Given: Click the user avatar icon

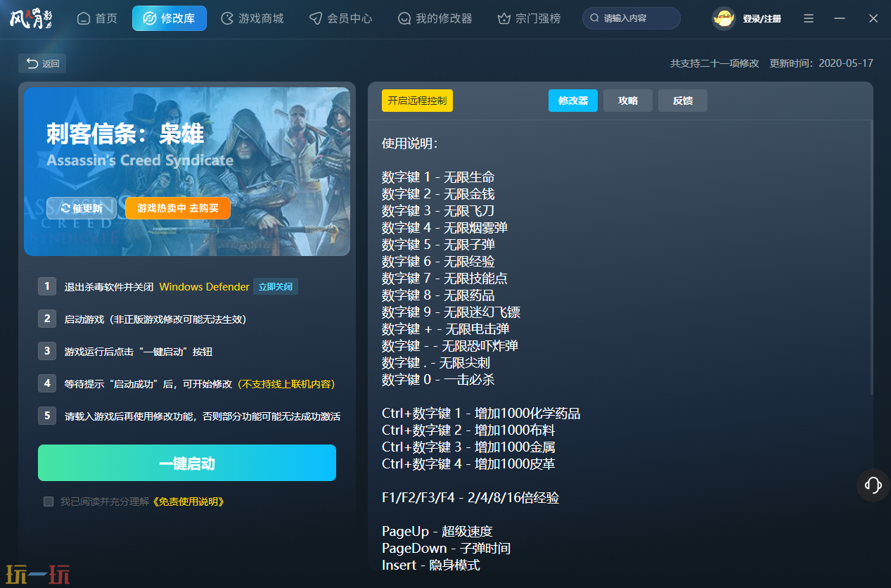Looking at the screenshot, I should pos(724,18).
